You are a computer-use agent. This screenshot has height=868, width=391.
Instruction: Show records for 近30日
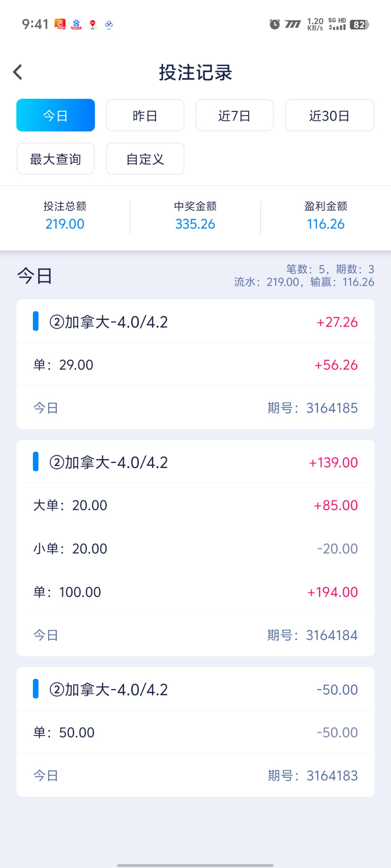(329, 115)
